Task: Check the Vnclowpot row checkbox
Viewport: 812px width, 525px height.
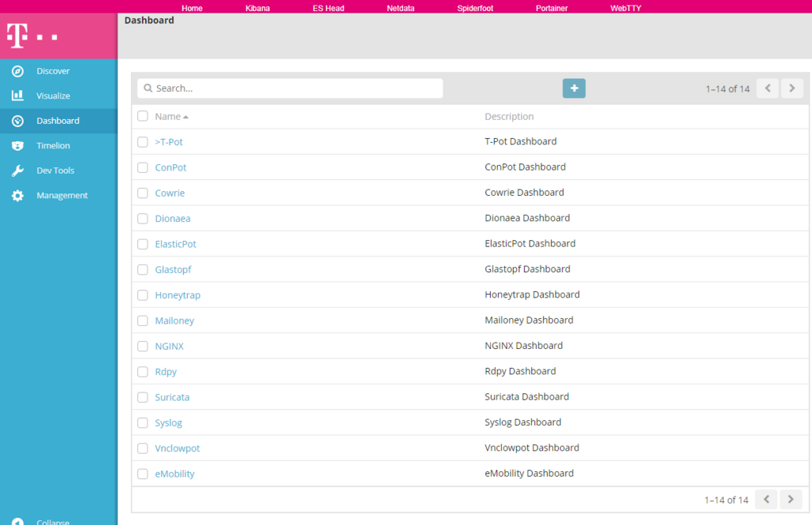Action: (143, 448)
